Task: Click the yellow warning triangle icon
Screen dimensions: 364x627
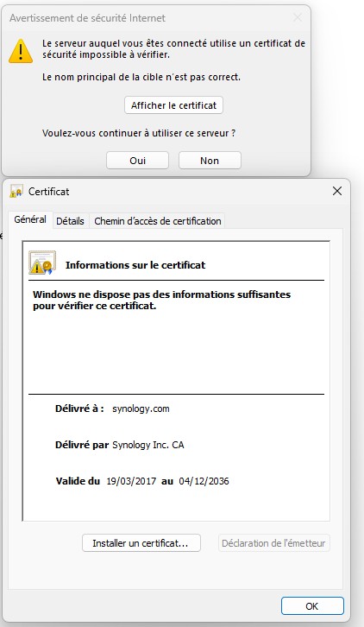Action: (x=21, y=51)
